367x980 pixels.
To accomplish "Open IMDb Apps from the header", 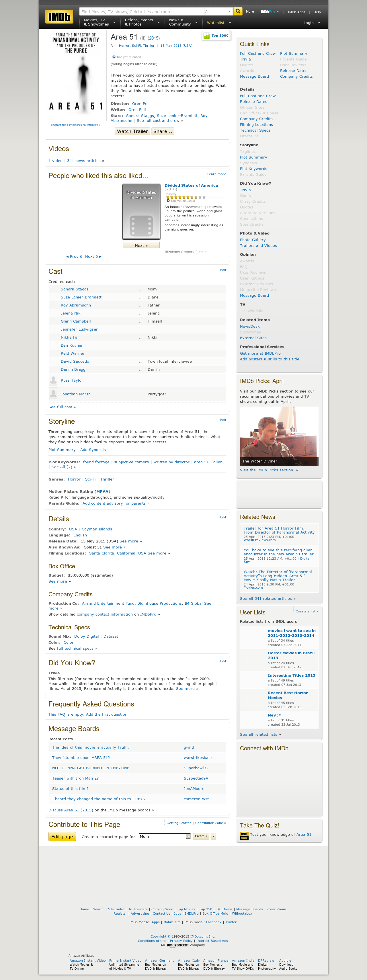I will coord(296,12).
